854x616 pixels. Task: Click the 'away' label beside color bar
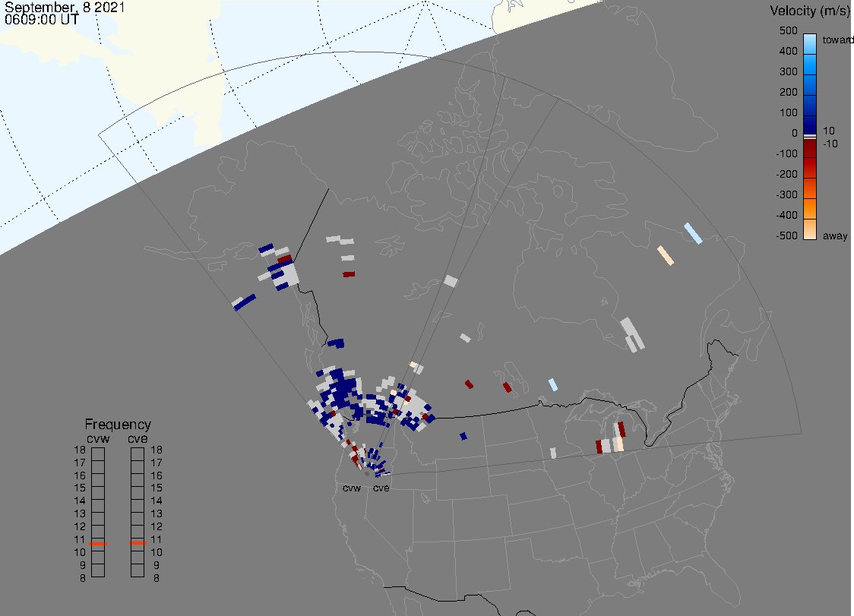pos(835,236)
